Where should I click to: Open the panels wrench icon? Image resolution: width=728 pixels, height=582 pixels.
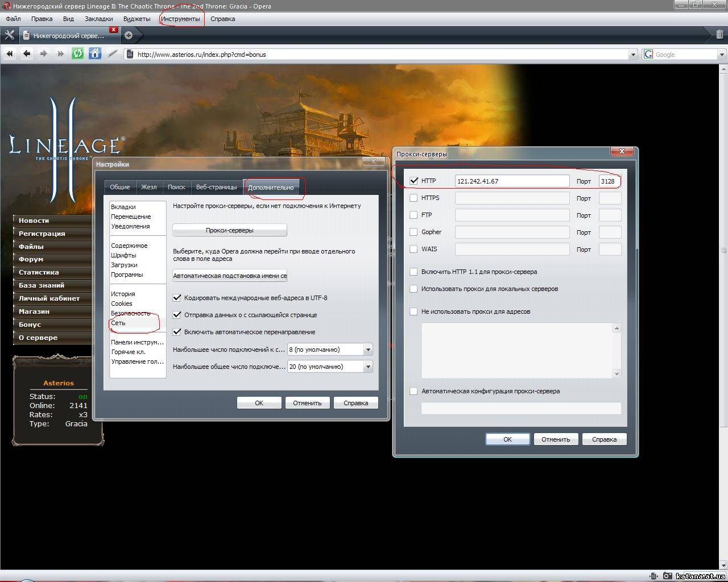click(9, 35)
